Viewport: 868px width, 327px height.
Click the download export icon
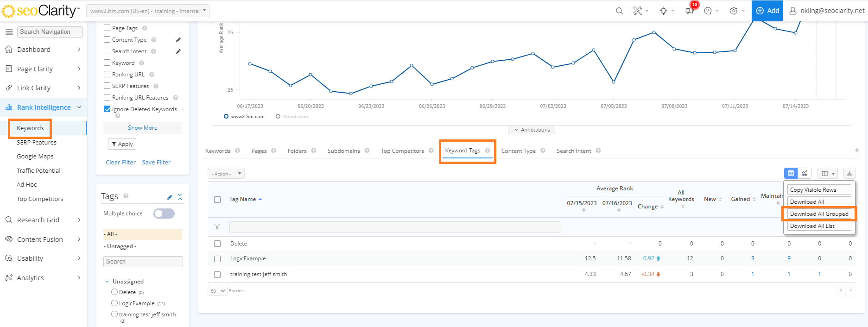[x=849, y=173]
